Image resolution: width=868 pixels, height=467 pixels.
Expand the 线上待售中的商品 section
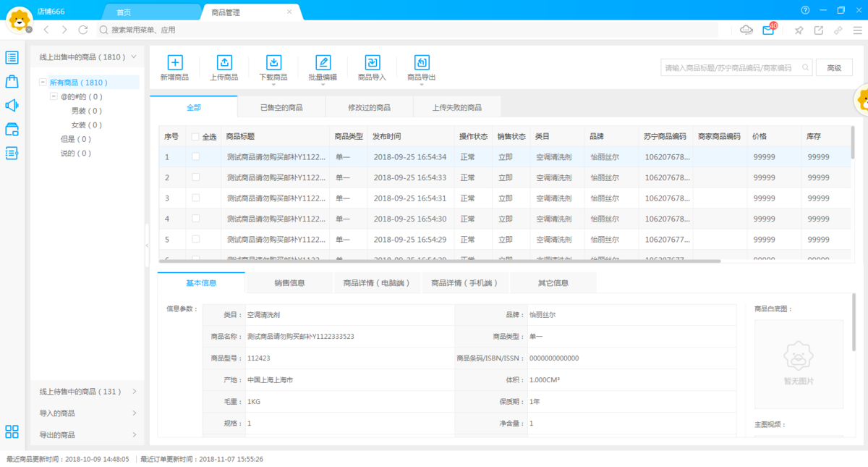(87, 392)
